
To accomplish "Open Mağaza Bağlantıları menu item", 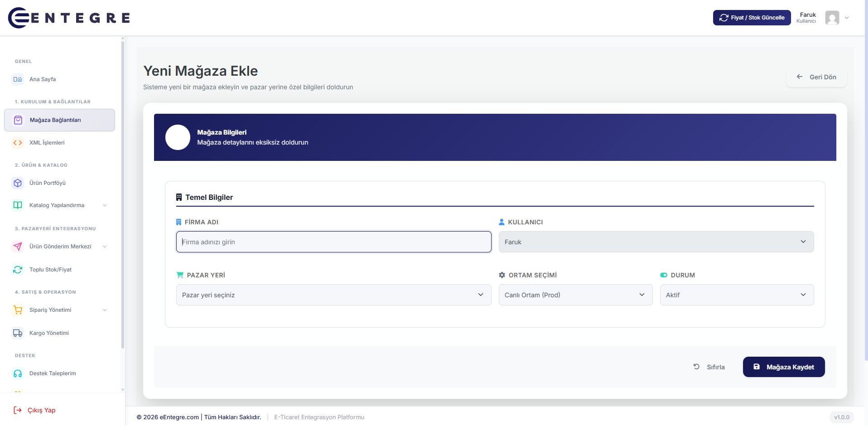I will click(x=59, y=120).
